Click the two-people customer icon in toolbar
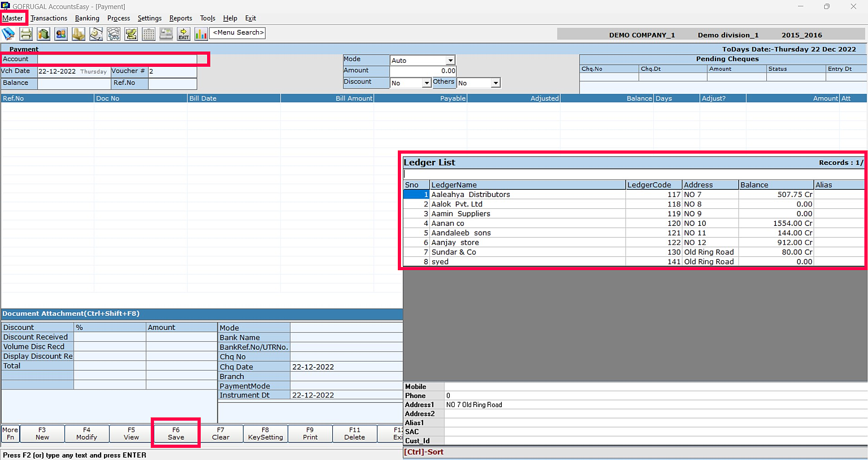Image resolution: width=868 pixels, height=460 pixels. click(61, 34)
